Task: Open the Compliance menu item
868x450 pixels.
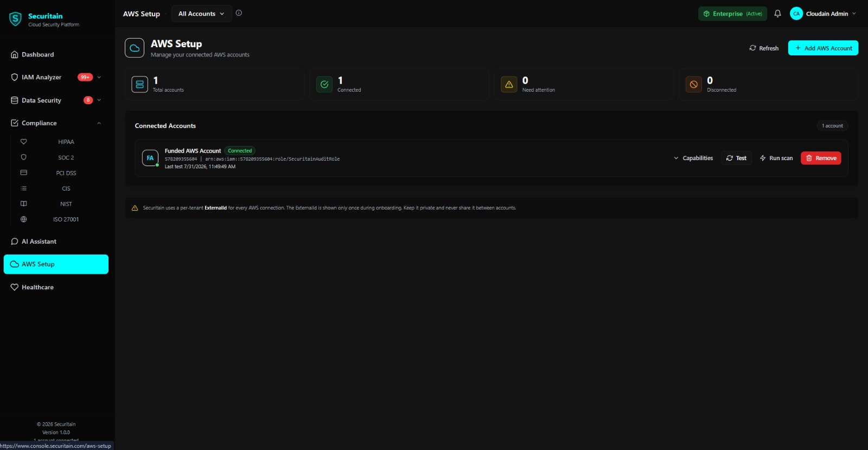Action: [39, 123]
